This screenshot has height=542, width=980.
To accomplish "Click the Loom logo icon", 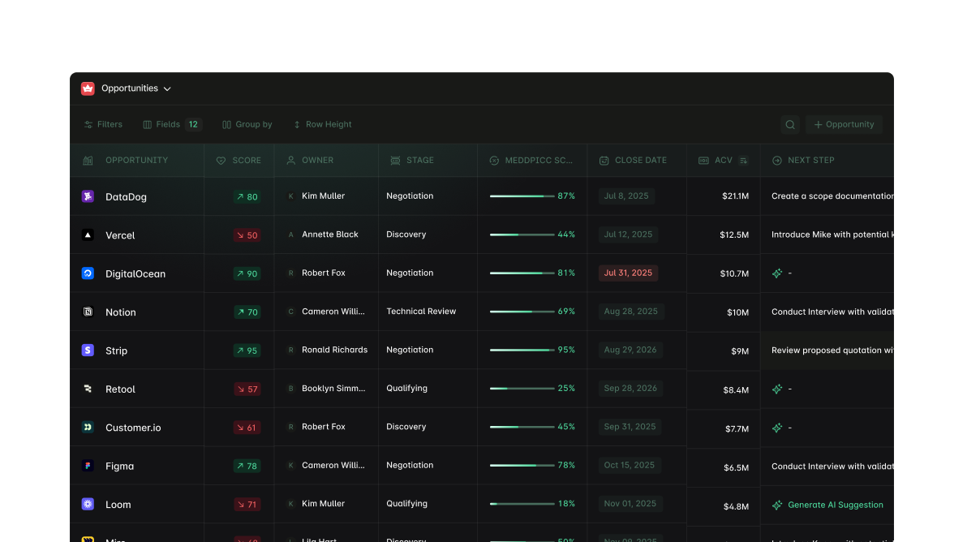I will (88, 504).
